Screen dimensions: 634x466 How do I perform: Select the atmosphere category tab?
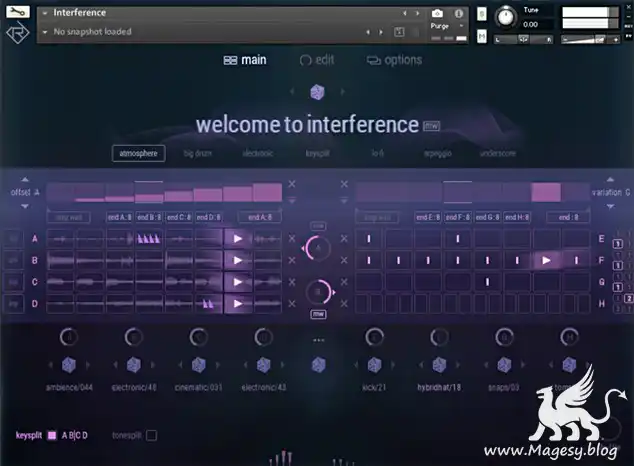[138, 153]
